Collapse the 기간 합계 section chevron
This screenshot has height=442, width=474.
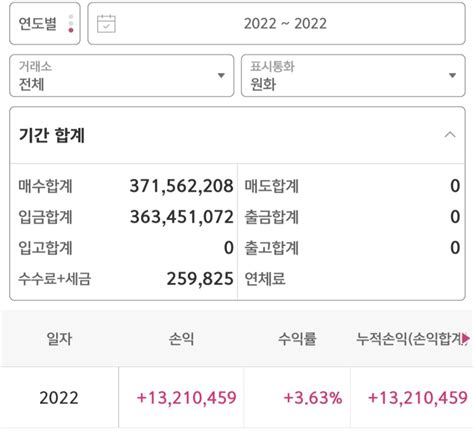point(450,135)
